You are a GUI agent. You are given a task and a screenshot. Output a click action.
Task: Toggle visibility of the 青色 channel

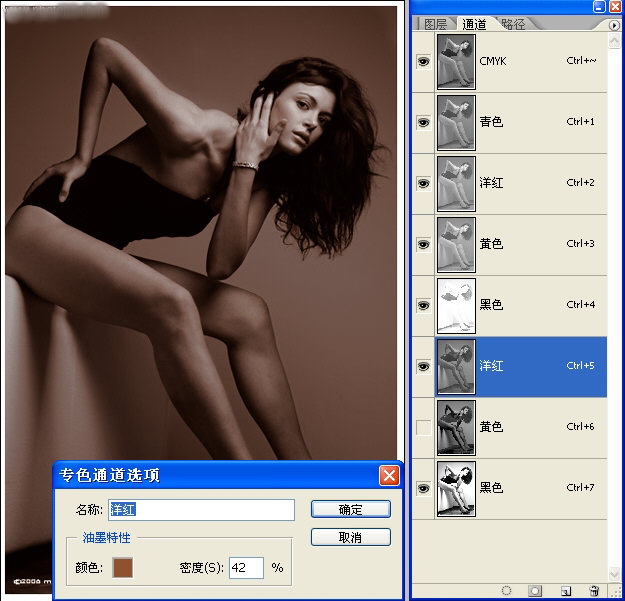[422, 122]
